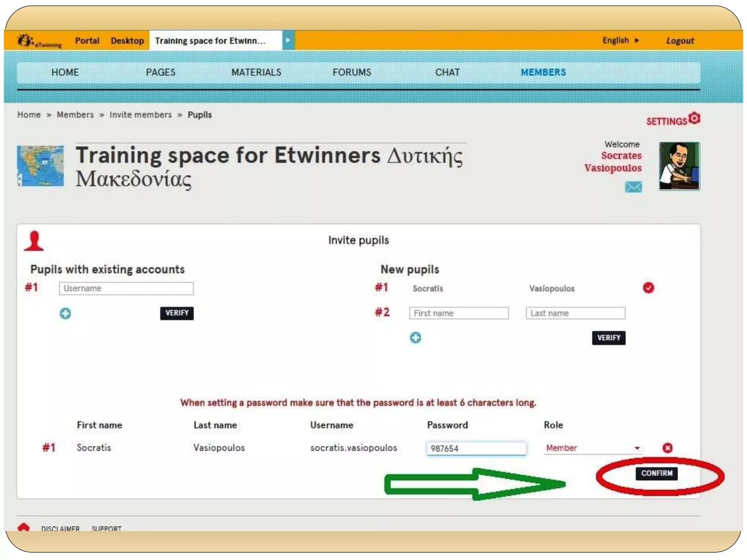
Task: Add another existing-account username row
Action: tap(65, 313)
